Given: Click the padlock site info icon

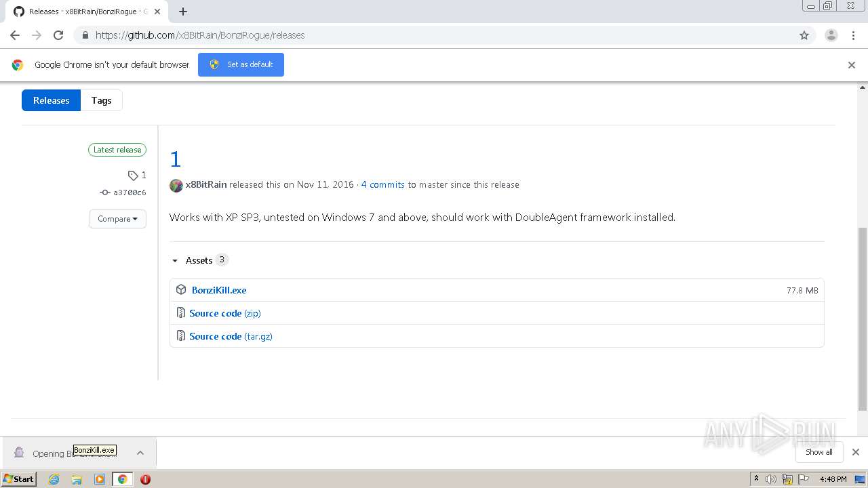Looking at the screenshot, I should (x=85, y=35).
